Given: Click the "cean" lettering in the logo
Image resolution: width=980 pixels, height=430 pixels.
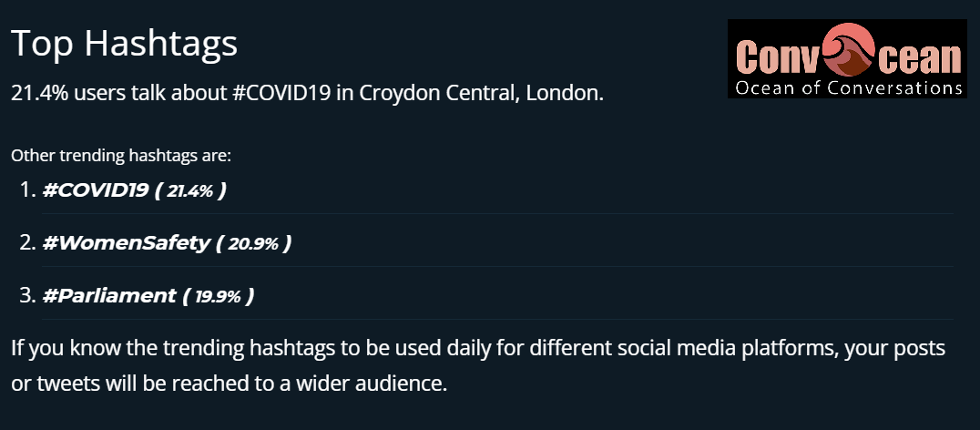Looking at the screenshot, I should click(x=922, y=57).
